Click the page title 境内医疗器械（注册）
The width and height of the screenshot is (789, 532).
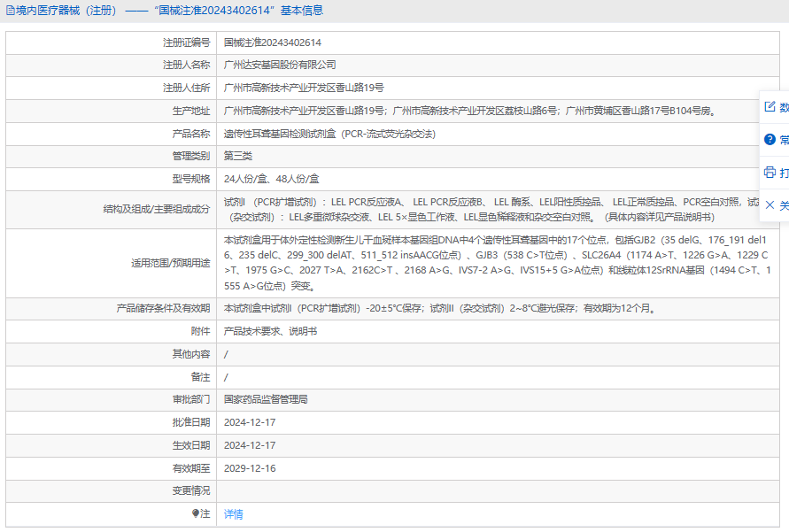[x=66, y=11]
